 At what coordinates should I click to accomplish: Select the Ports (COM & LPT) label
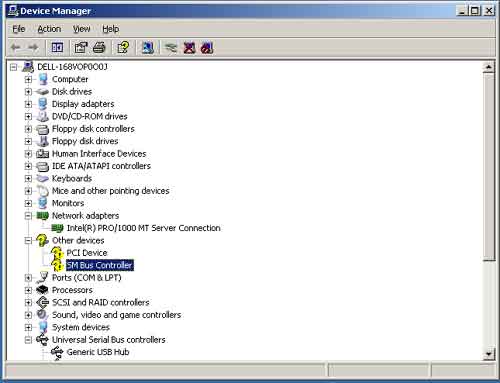click(x=87, y=278)
